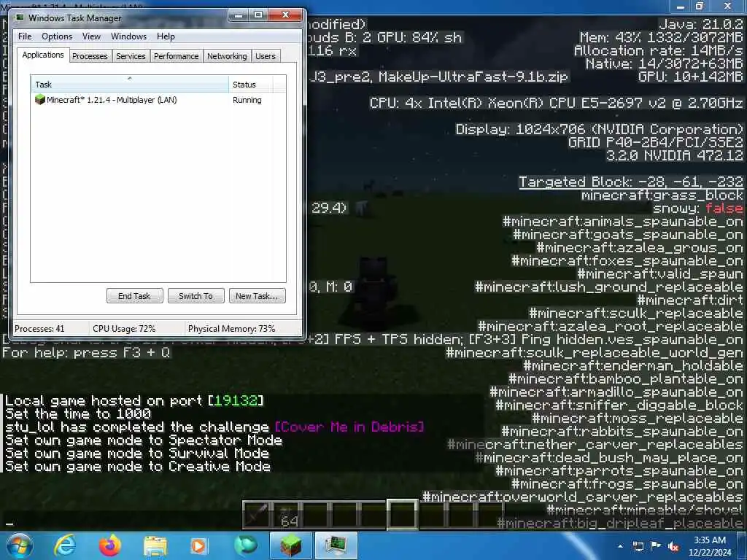Click the muted volume speaker tray icon
The width and height of the screenshot is (747, 560).
tap(673, 546)
